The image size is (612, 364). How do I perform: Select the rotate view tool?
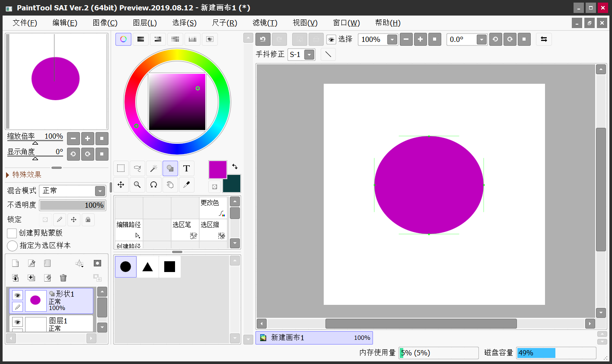coord(154,185)
